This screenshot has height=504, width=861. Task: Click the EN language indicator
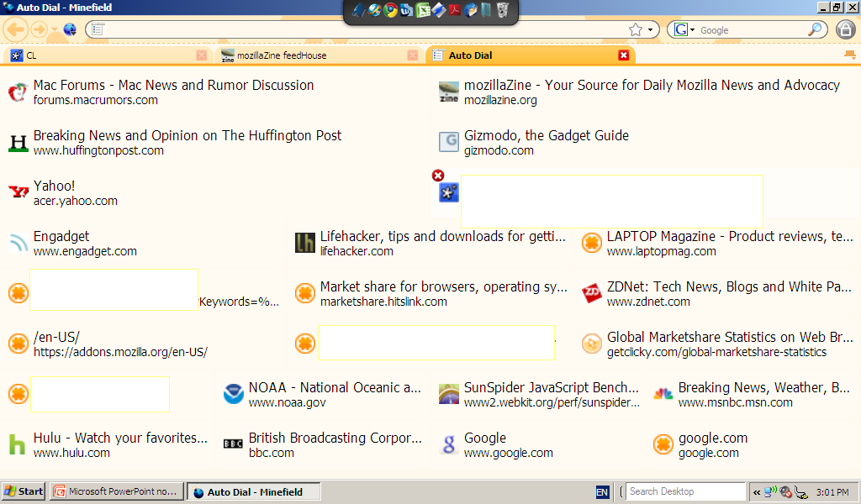click(602, 492)
